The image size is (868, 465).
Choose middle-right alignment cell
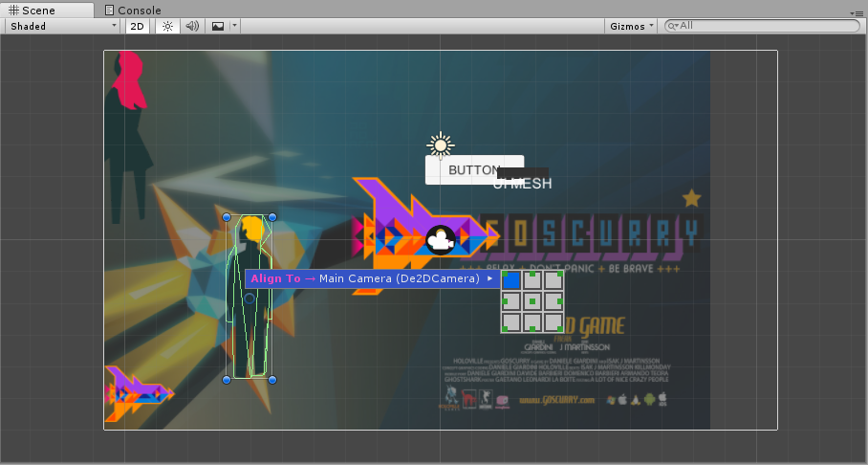pos(553,301)
